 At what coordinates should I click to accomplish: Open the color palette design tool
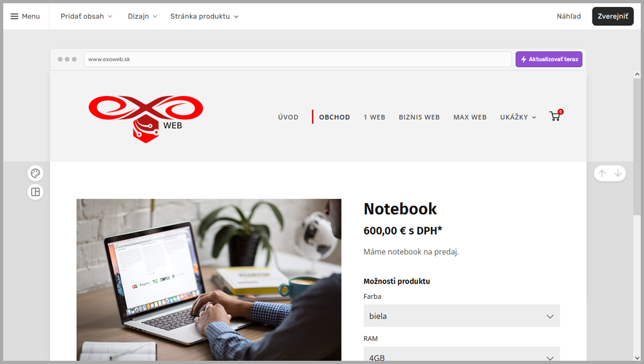[x=35, y=173]
